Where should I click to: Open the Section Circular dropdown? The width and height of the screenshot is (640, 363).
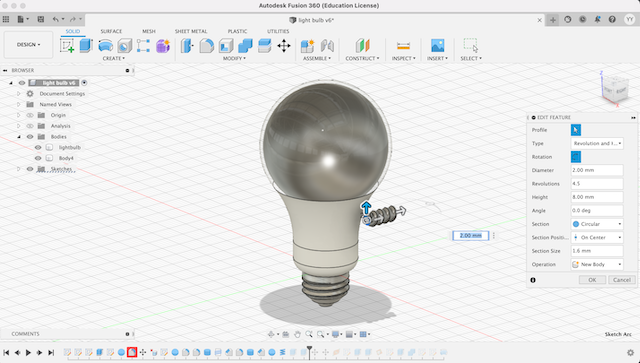[x=597, y=224]
